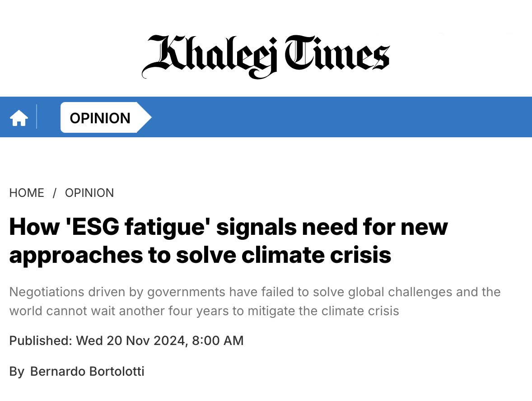Click the word "Khaleej" in the masthead
Image resolution: width=532 pixels, height=401 pixels.
210,56
